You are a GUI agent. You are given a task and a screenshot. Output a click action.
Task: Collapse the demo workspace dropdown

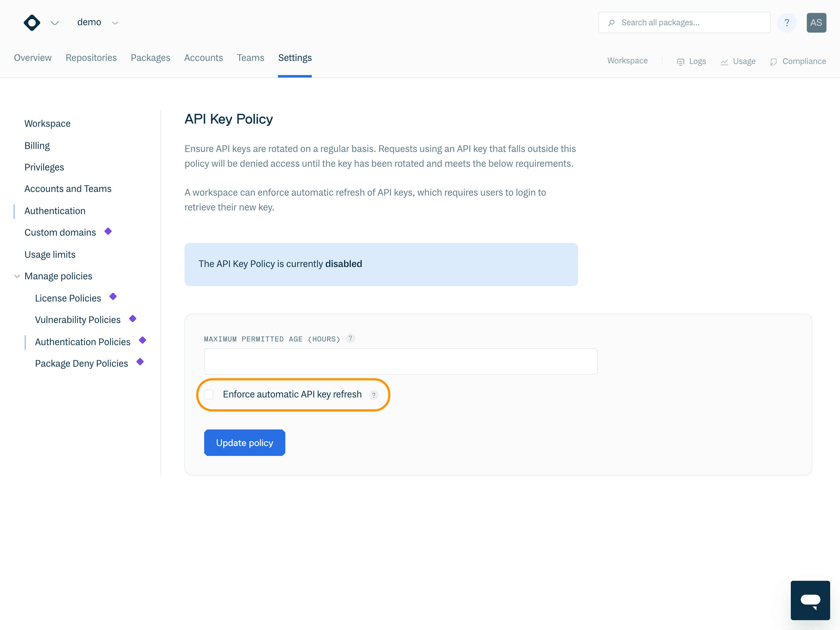tap(115, 22)
